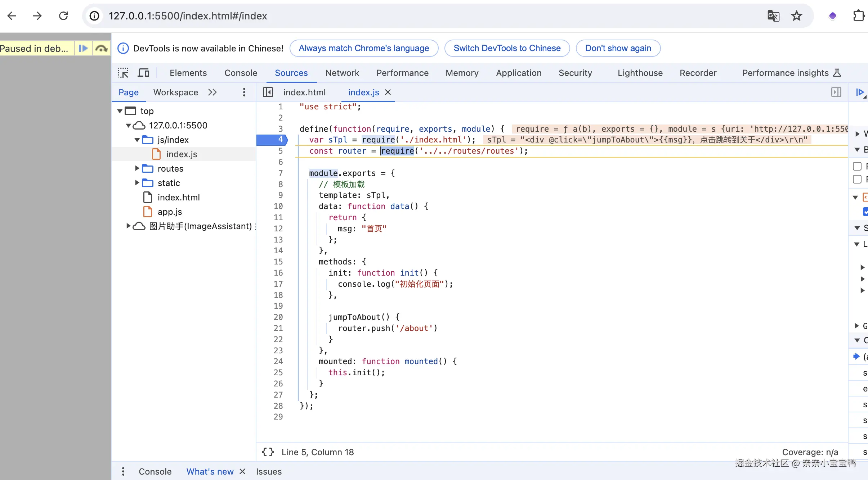Check the second breakpoint pause checkbox

[857, 179]
